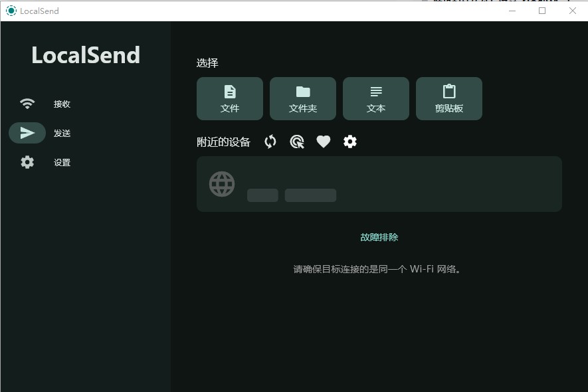Open the favorites heart icon
The height and width of the screenshot is (392, 588).
[324, 142]
